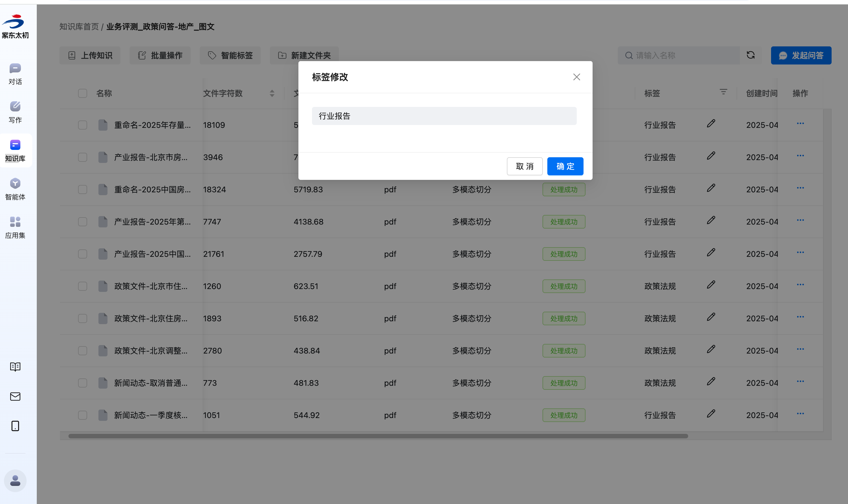848x504 pixels.
Task: Open the user avatar at bottom left
Action: coord(15,481)
